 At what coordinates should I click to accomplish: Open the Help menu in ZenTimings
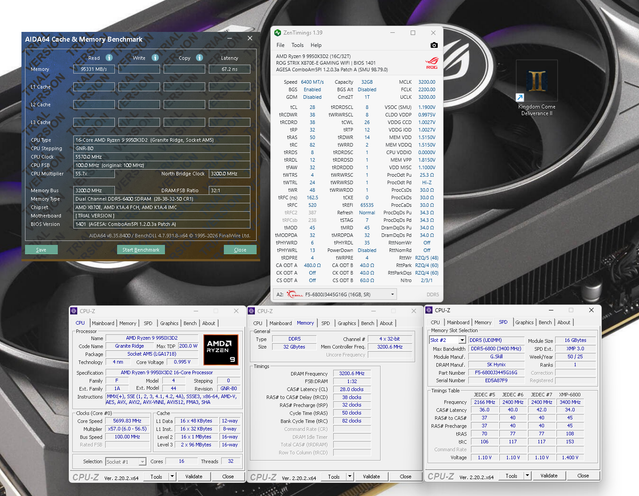pos(316,45)
